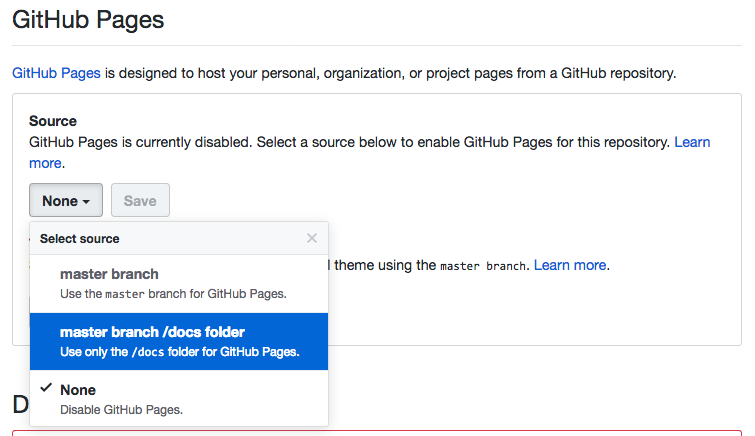Screen dimensions: 755x436
Task: Open the GitHub Pages help link
Action: click(56, 73)
